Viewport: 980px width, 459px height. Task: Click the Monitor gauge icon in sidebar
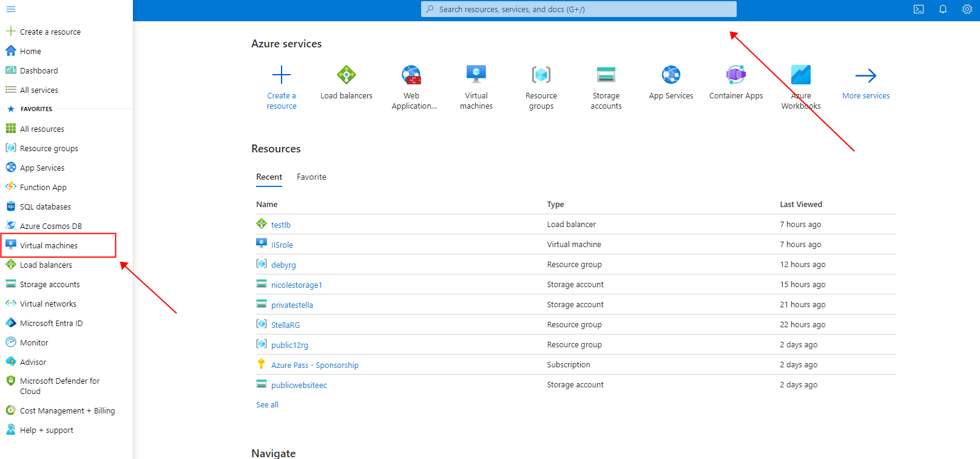[x=11, y=342]
